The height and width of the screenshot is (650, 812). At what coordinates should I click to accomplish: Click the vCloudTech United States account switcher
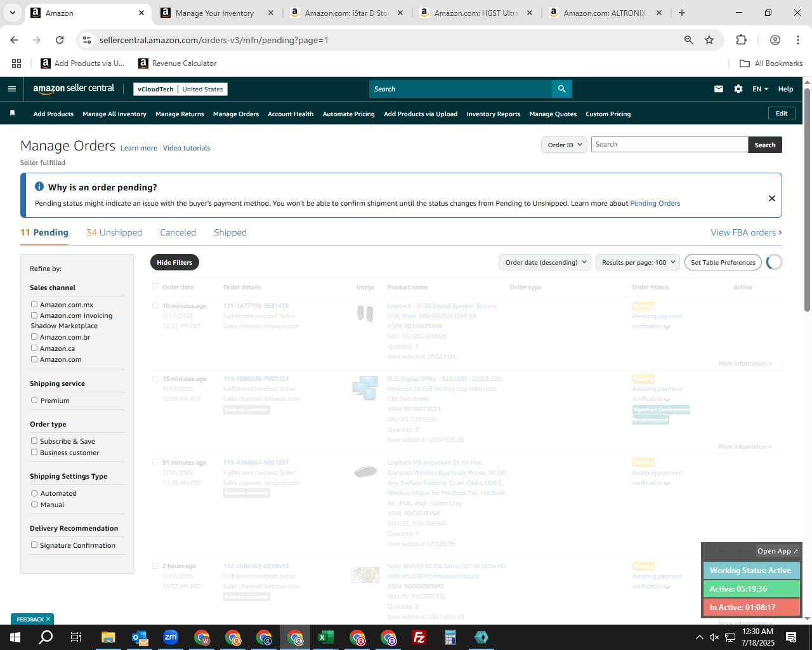180,90
